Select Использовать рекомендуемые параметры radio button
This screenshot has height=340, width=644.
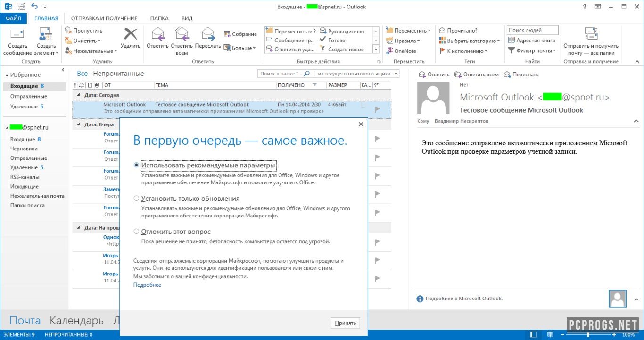(x=137, y=166)
